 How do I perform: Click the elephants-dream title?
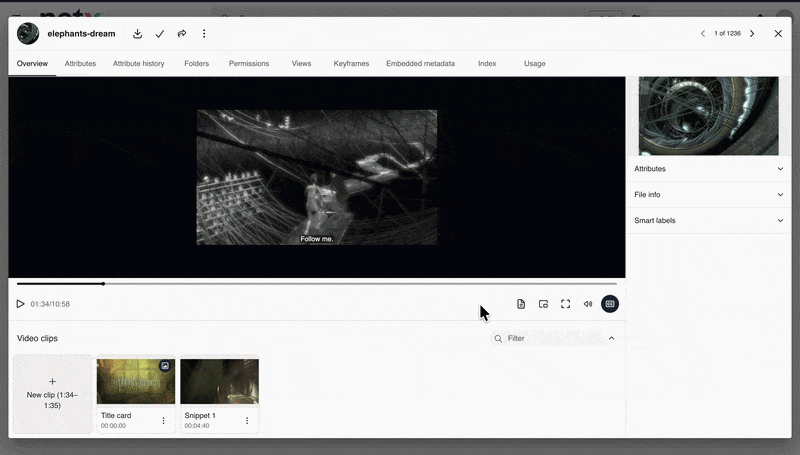[81, 34]
